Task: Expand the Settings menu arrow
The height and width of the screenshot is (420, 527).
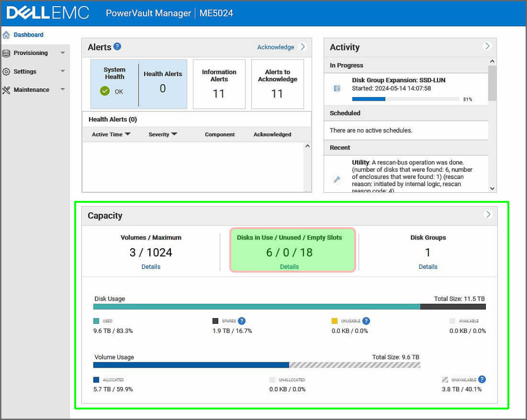Action: [x=62, y=71]
